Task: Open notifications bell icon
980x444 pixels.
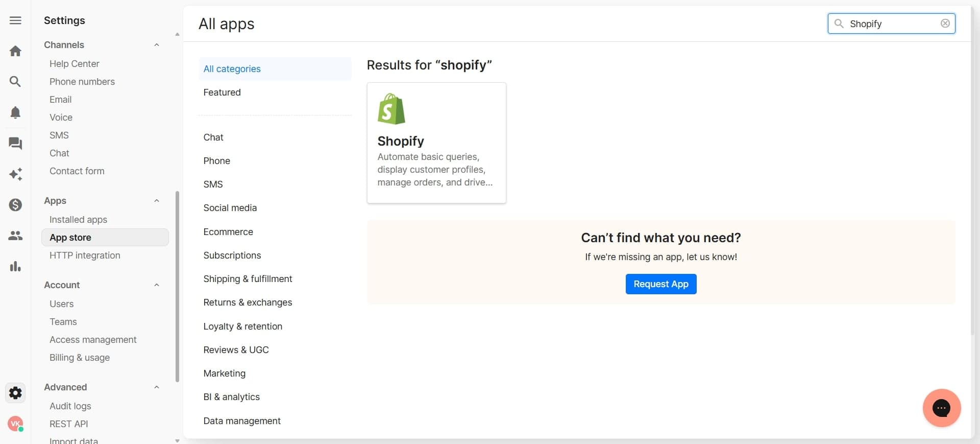Action: pos(15,112)
